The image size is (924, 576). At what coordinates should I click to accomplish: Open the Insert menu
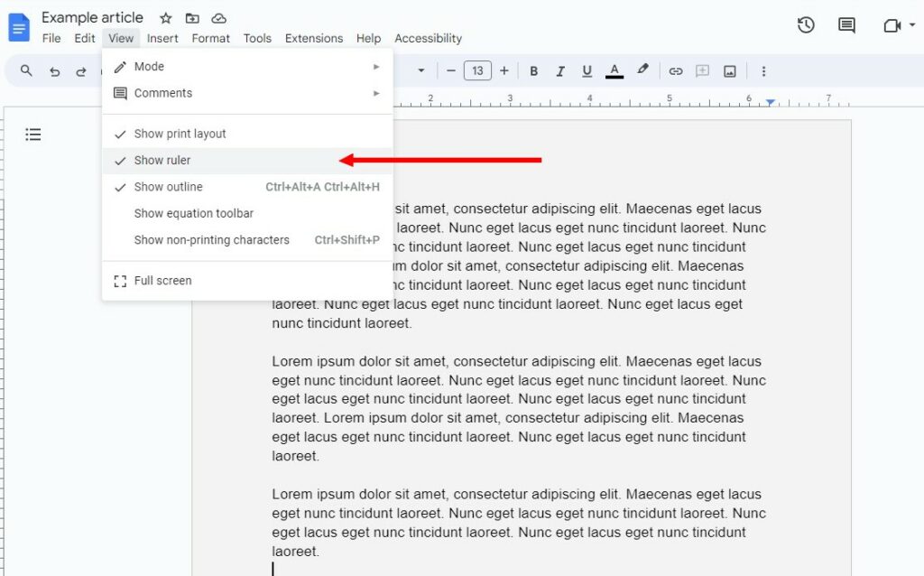[162, 38]
